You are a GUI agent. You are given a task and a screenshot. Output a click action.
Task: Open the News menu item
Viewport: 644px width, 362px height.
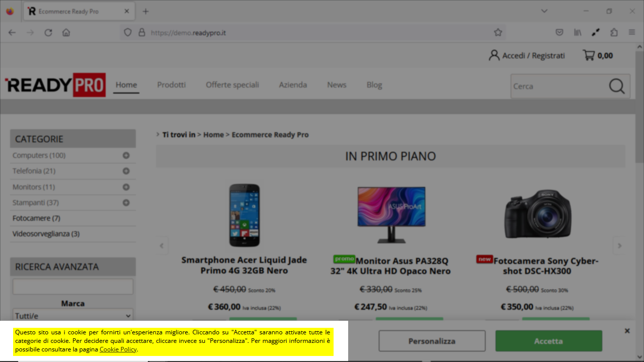click(x=337, y=84)
